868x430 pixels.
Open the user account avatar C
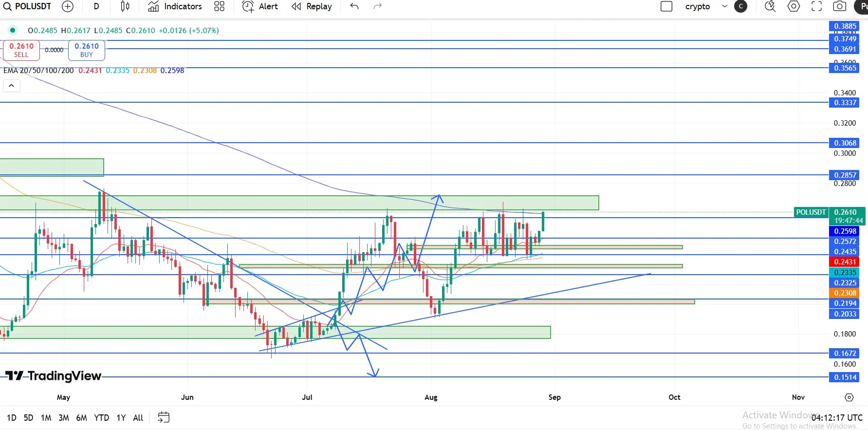pyautogui.click(x=741, y=6)
